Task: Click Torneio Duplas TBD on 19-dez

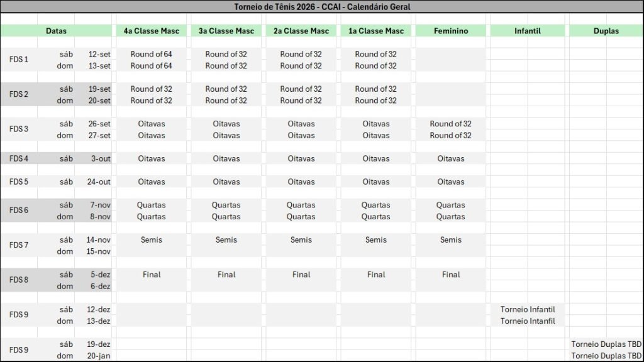Action: coord(606,344)
